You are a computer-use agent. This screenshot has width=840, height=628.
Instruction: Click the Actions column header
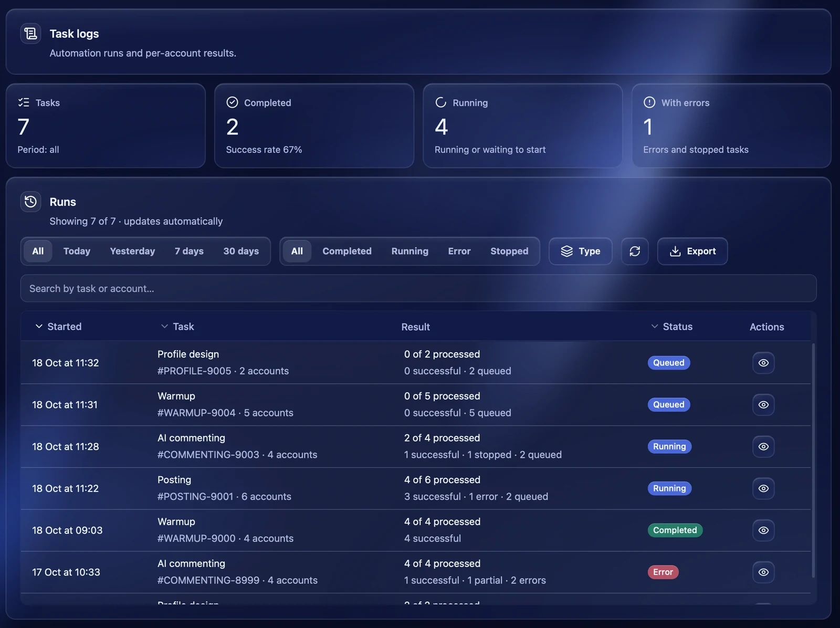pos(766,327)
